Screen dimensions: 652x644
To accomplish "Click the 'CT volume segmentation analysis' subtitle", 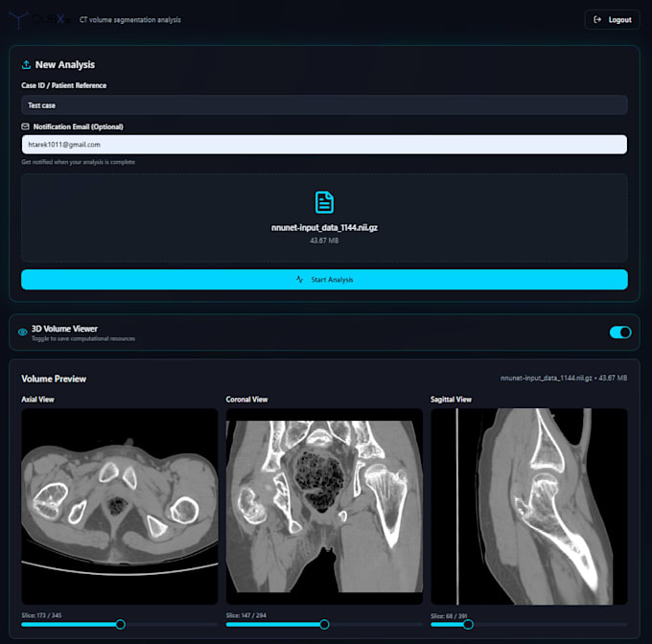I will point(130,19).
